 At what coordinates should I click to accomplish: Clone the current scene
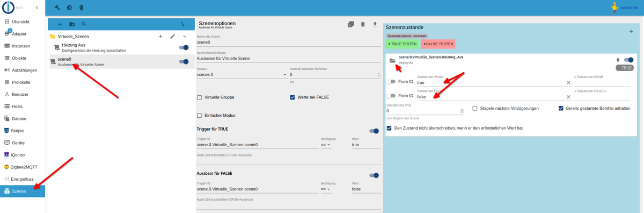coord(350,24)
